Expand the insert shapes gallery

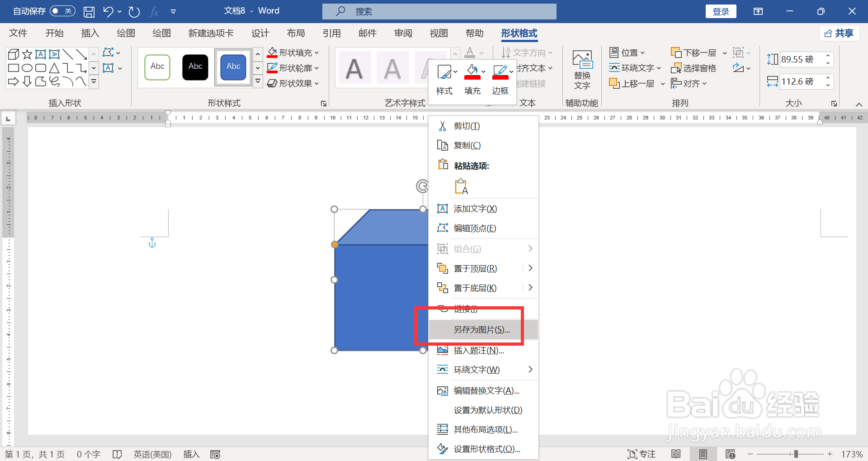(94, 81)
